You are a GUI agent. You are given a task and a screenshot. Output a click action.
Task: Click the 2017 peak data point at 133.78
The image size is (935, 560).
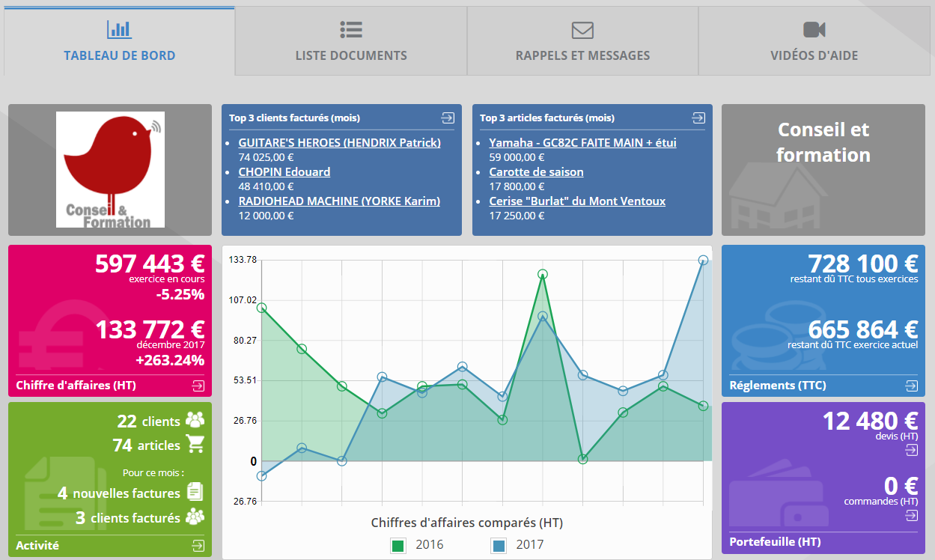click(x=703, y=261)
